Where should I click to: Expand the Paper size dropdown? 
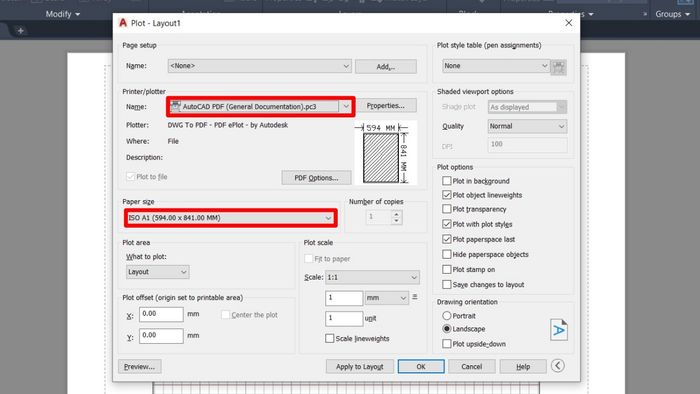(230, 218)
